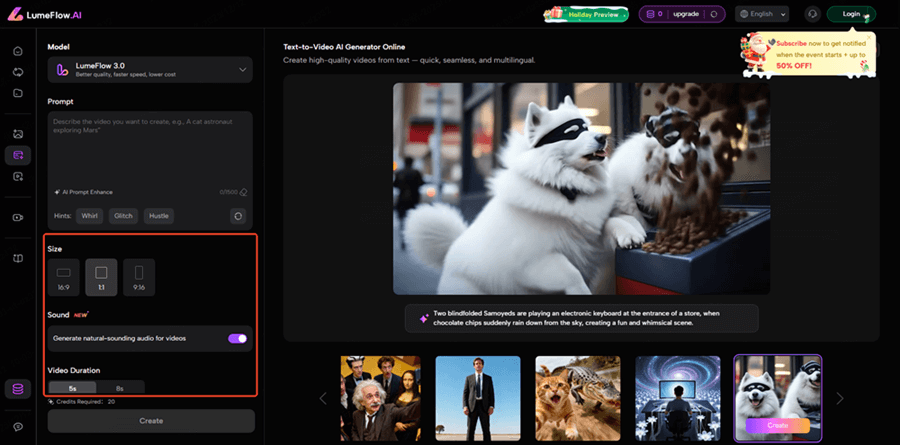Click the Login button
This screenshot has width=900, height=445.
click(x=851, y=14)
